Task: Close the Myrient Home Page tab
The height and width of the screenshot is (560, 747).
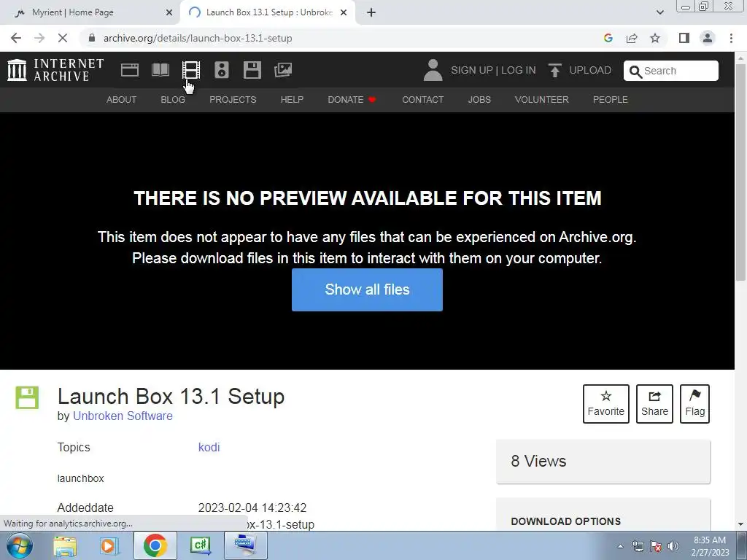Action: pos(169,13)
